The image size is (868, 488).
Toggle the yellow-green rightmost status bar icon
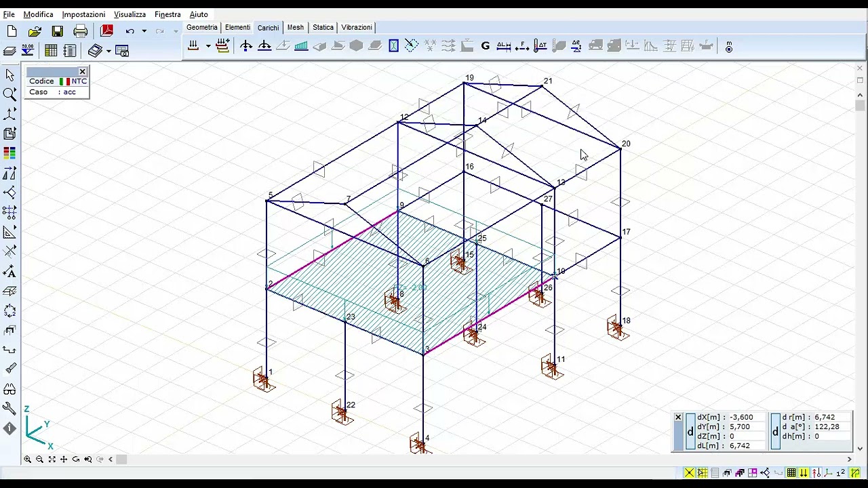(x=855, y=473)
